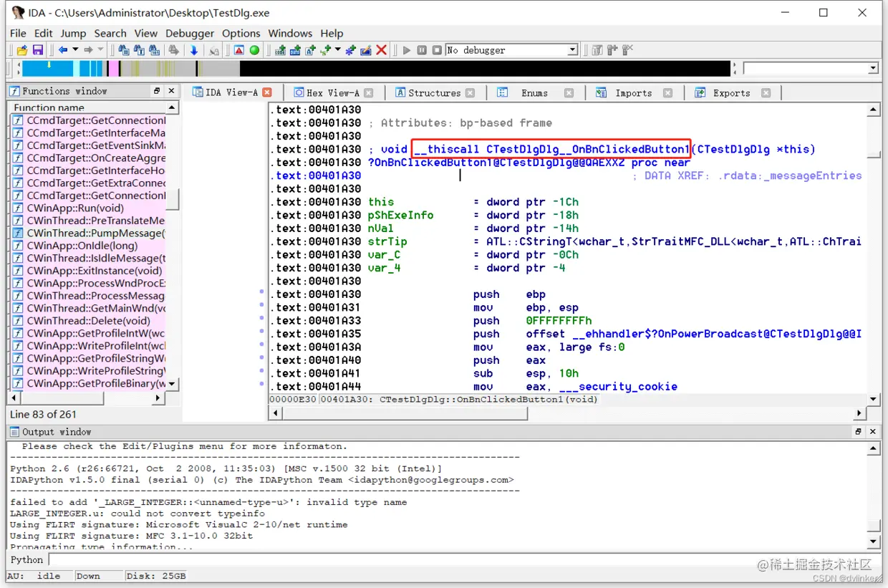
Task: Open the Edit menu
Action: (x=43, y=33)
